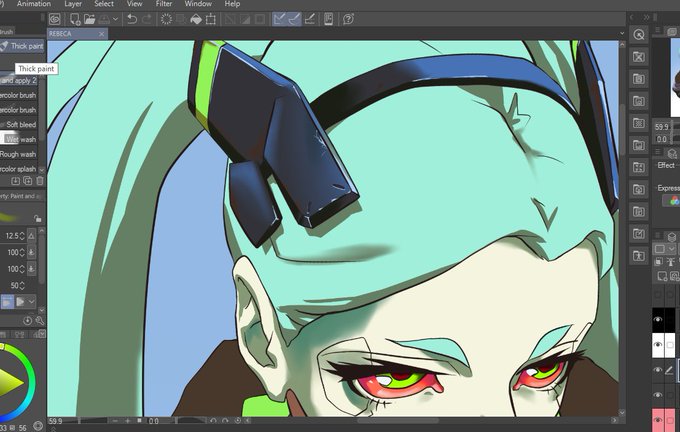The height and width of the screenshot is (432, 680).
Task: Select the Soft bleed brush
Action: point(20,125)
